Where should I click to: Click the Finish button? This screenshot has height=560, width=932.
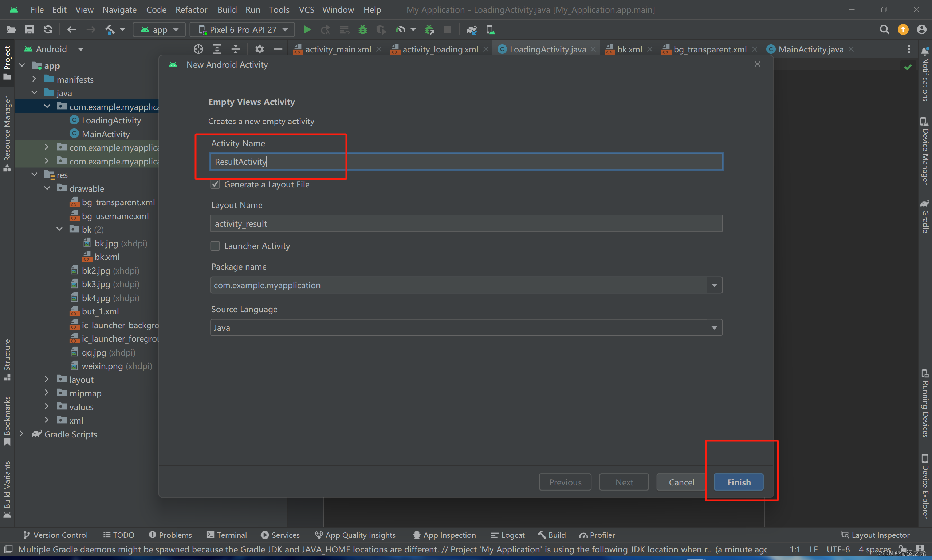738,482
